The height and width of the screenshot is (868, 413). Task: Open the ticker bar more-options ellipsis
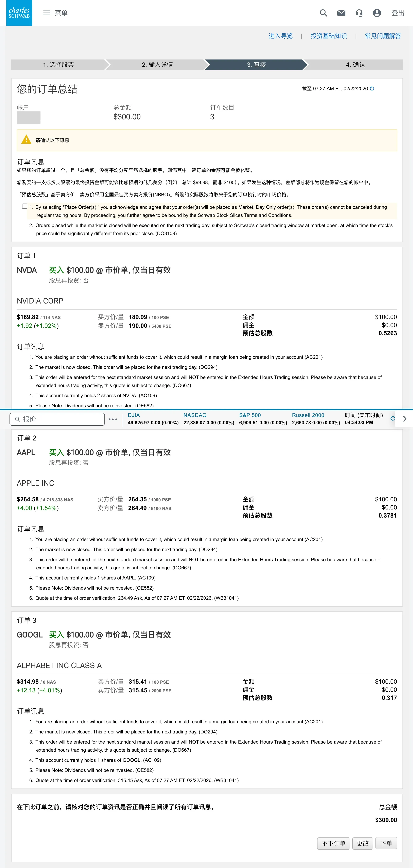pyautogui.click(x=113, y=419)
